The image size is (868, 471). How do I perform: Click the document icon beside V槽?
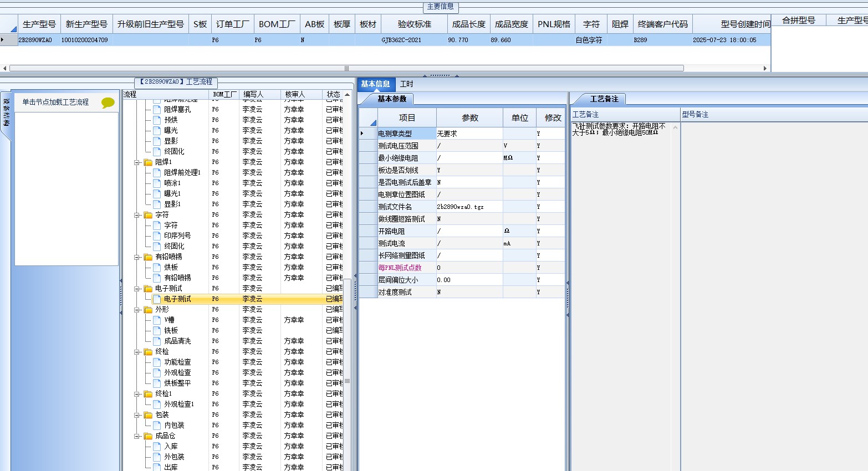tap(157, 320)
